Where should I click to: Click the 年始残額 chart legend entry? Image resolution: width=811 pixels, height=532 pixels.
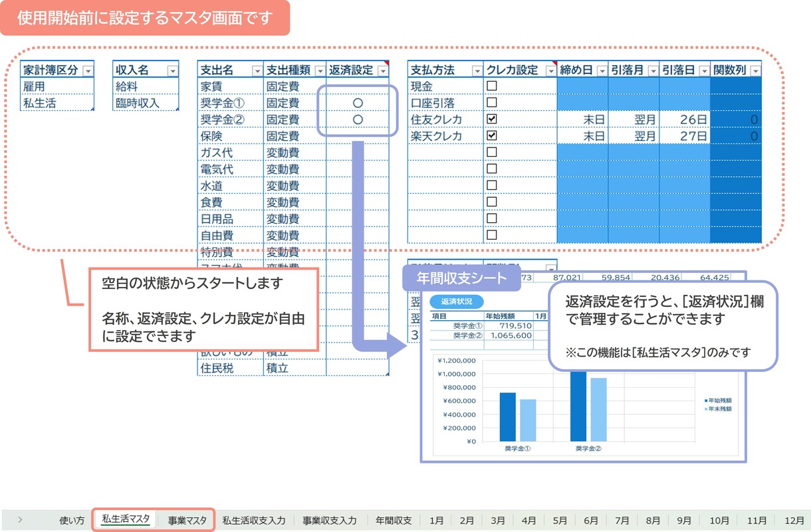click(717, 400)
